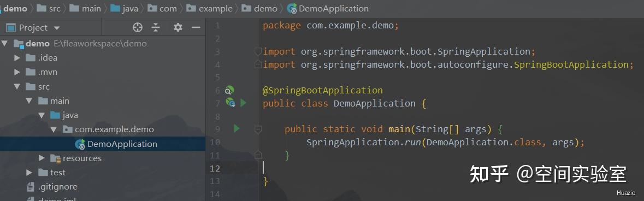Select the DemoApplication file in the tree
This screenshot has height=201, width=644.
(x=103, y=144)
